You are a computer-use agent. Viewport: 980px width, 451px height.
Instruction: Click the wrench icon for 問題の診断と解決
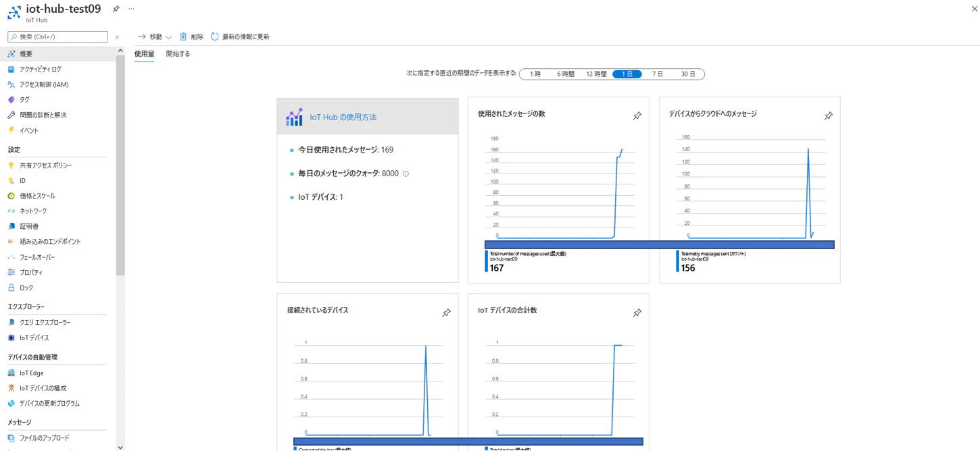[11, 115]
